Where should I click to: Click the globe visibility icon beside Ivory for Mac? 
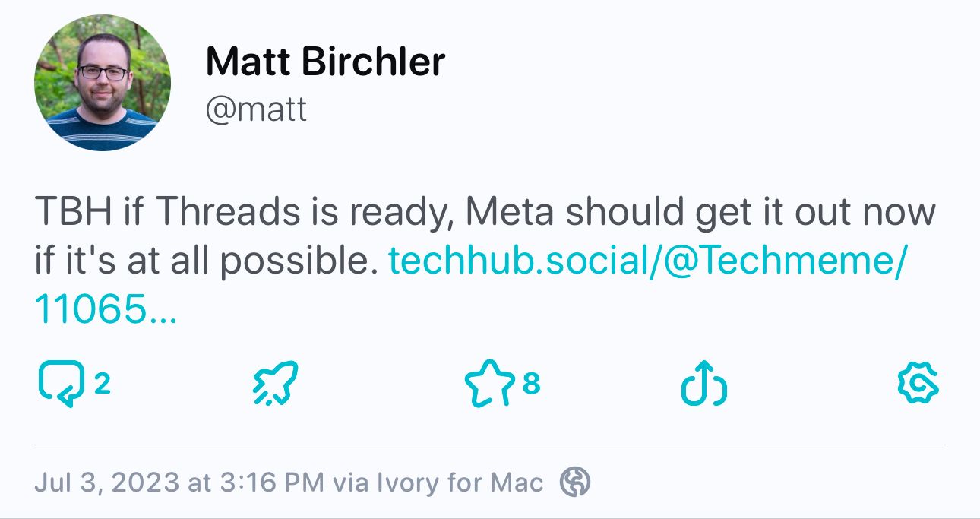pyautogui.click(x=574, y=483)
